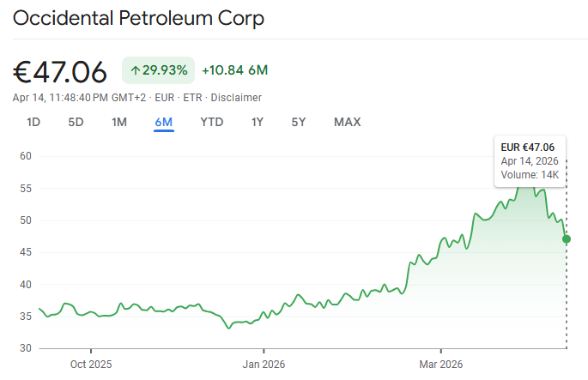Click the 29.93% gain badge
The height and width of the screenshot is (380, 588).
pos(158,70)
